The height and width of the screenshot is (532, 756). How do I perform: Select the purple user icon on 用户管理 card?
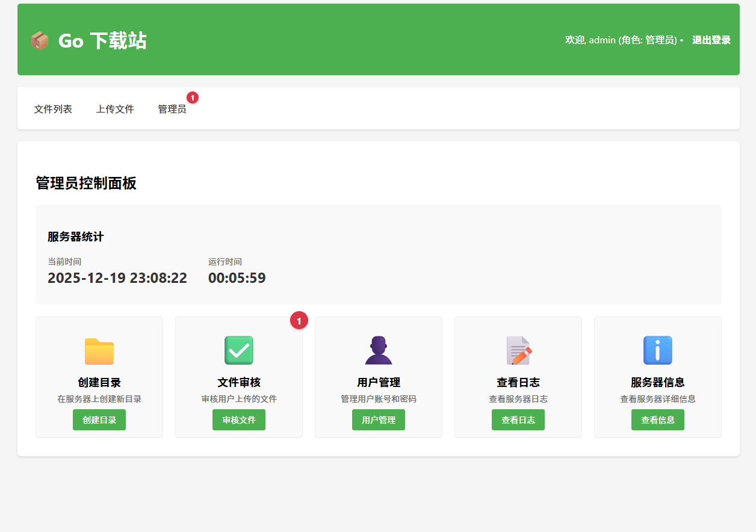(x=378, y=351)
